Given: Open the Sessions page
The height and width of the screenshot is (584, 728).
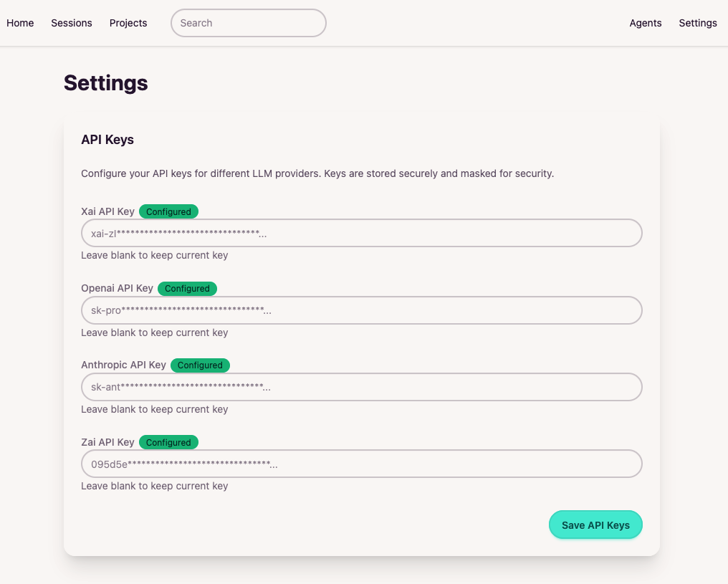Looking at the screenshot, I should [72, 23].
